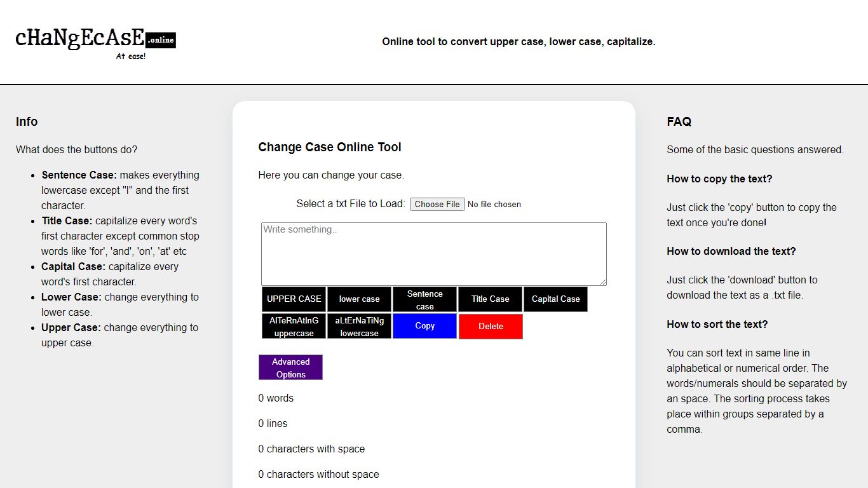
Task: Select the 'No file chosen' label
Action: point(494,204)
